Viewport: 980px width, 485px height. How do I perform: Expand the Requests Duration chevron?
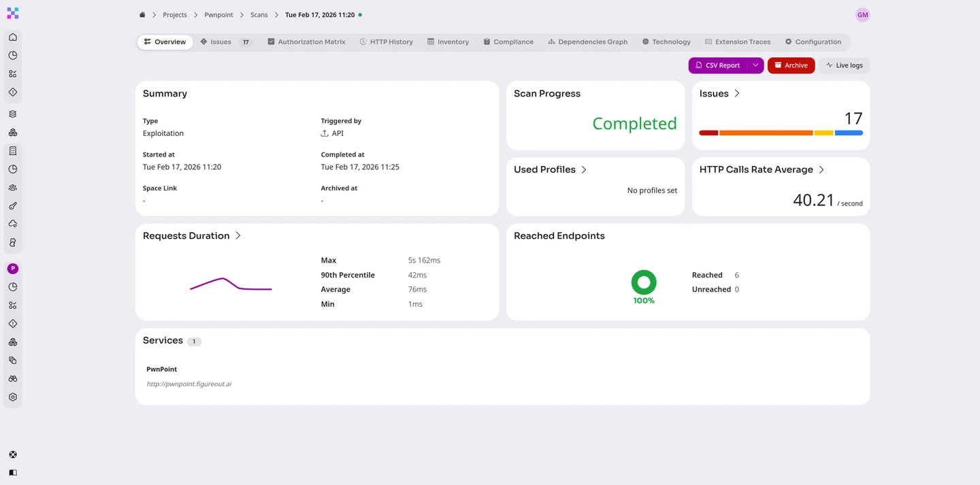[x=238, y=236]
